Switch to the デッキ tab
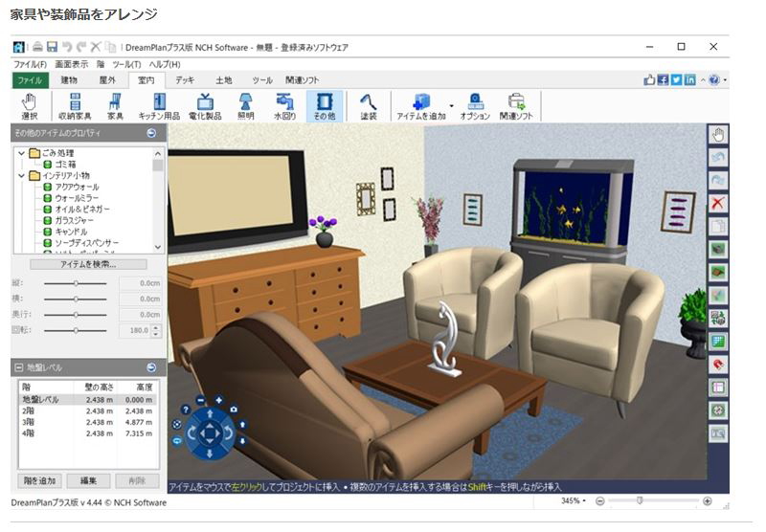 [x=185, y=80]
